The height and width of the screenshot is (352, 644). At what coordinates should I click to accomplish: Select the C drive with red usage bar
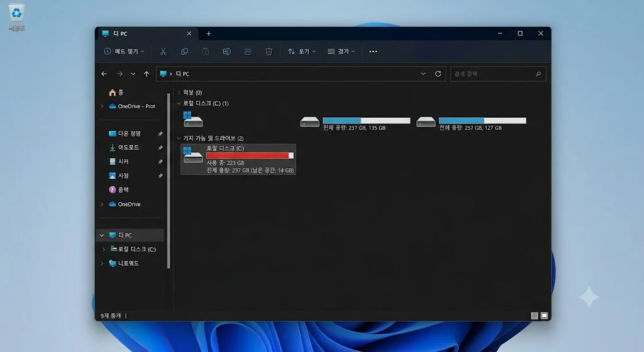238,159
